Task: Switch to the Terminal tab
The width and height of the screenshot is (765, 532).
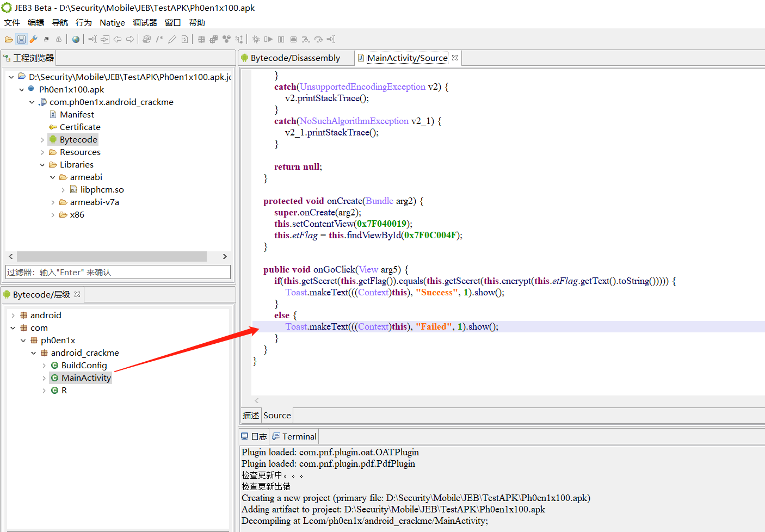Action: tap(294, 436)
